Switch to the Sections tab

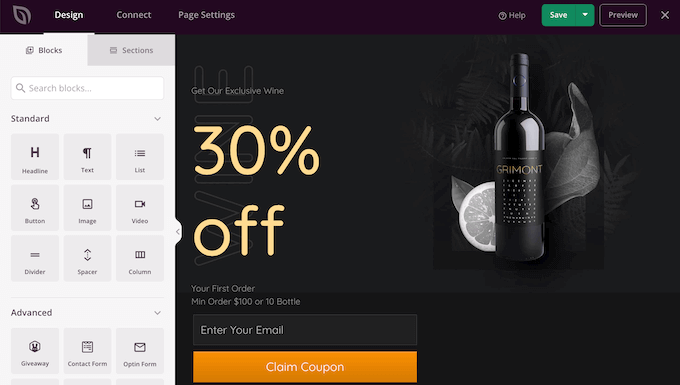[x=131, y=50]
